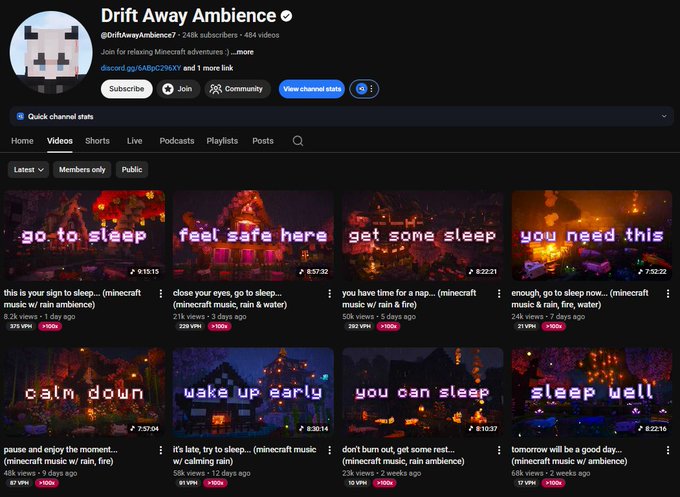Play the 'feel safe here' thumbnail video
The image size is (680, 497).
point(253,235)
